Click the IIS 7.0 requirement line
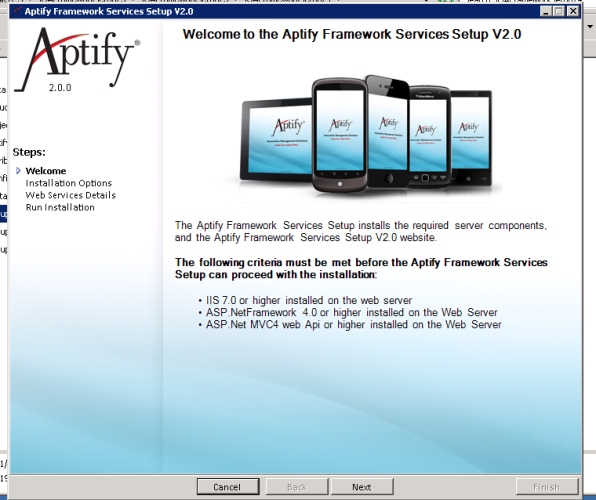This screenshot has height=500, width=596. (x=309, y=300)
